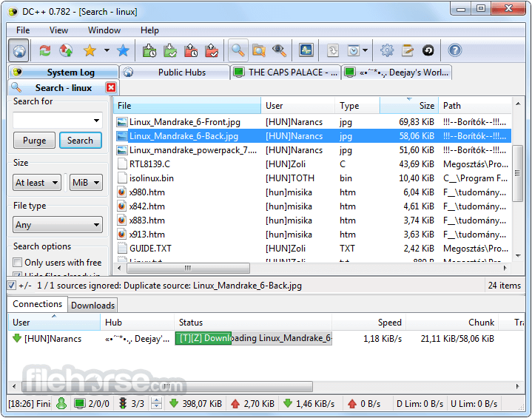Click the Open file list toolbar icon
The height and width of the screenshot is (418, 532).
(333, 51)
